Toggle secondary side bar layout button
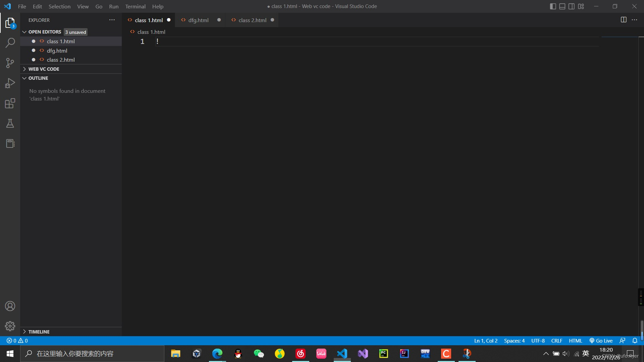The image size is (644, 362). click(572, 6)
